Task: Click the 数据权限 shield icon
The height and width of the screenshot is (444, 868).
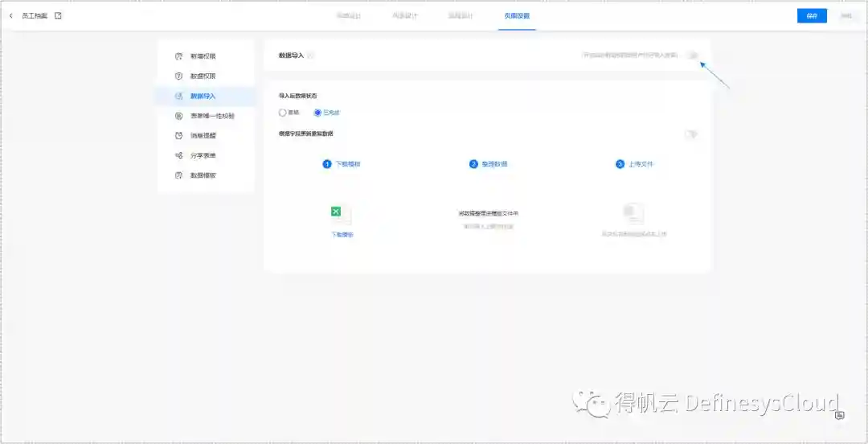Action: point(179,76)
